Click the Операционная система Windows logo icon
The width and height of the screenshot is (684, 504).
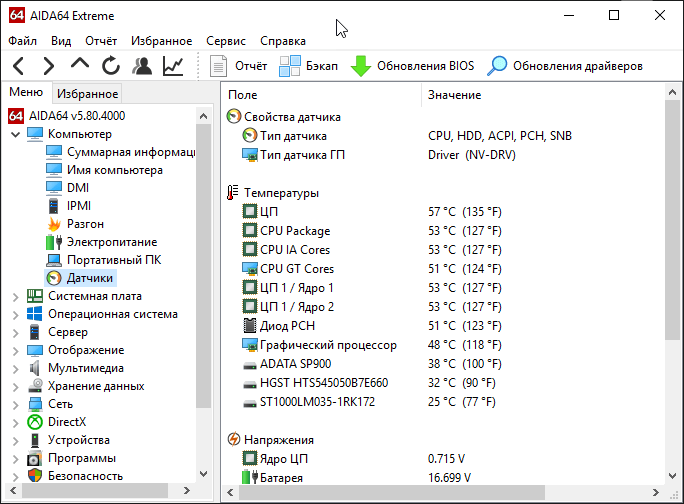[x=34, y=314]
